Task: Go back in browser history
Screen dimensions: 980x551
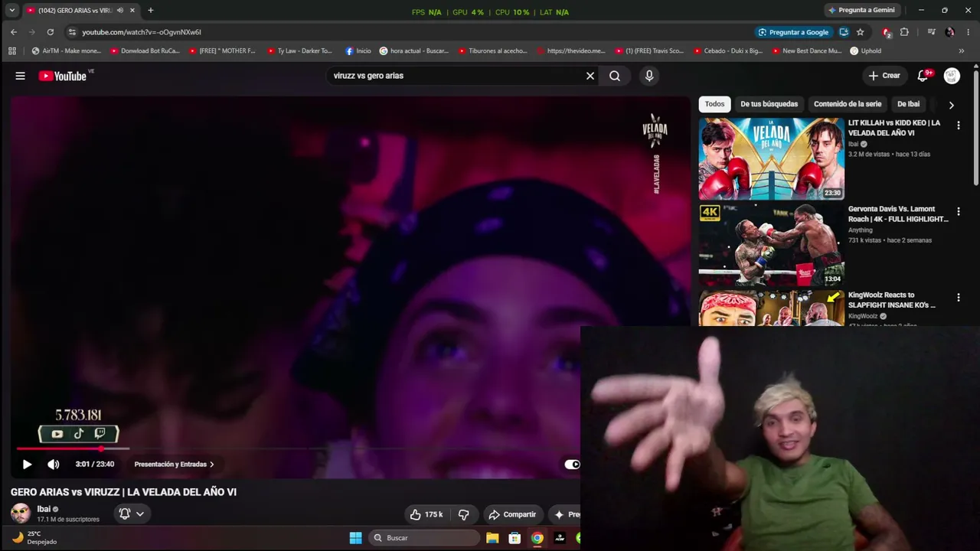Action: (13, 32)
